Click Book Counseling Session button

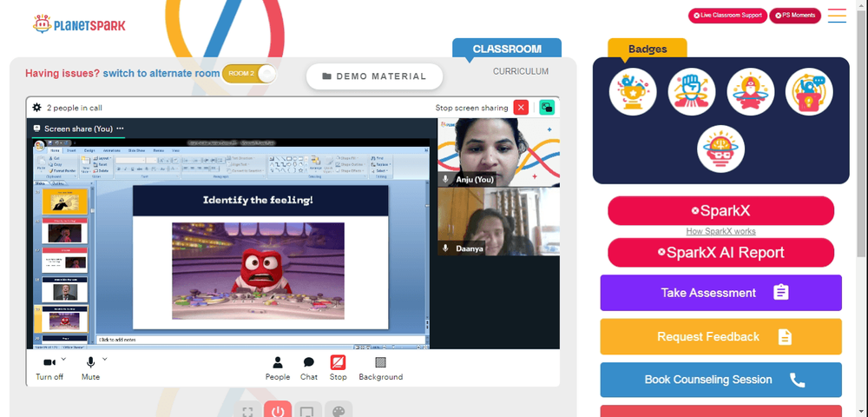(x=720, y=380)
